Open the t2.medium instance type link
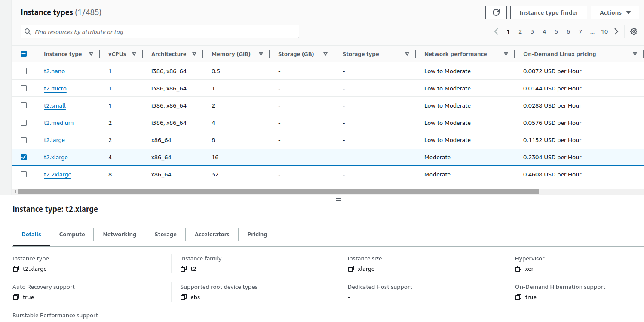The image size is (644, 322). pyautogui.click(x=58, y=123)
